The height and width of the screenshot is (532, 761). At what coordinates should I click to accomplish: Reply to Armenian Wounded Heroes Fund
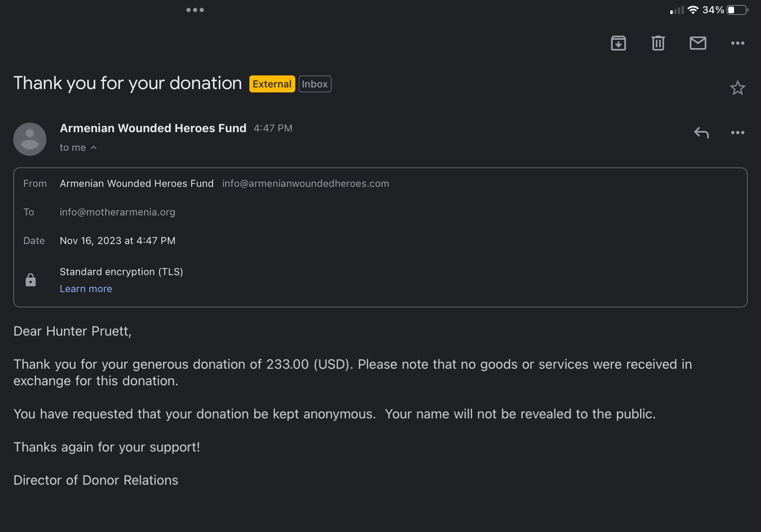point(701,133)
